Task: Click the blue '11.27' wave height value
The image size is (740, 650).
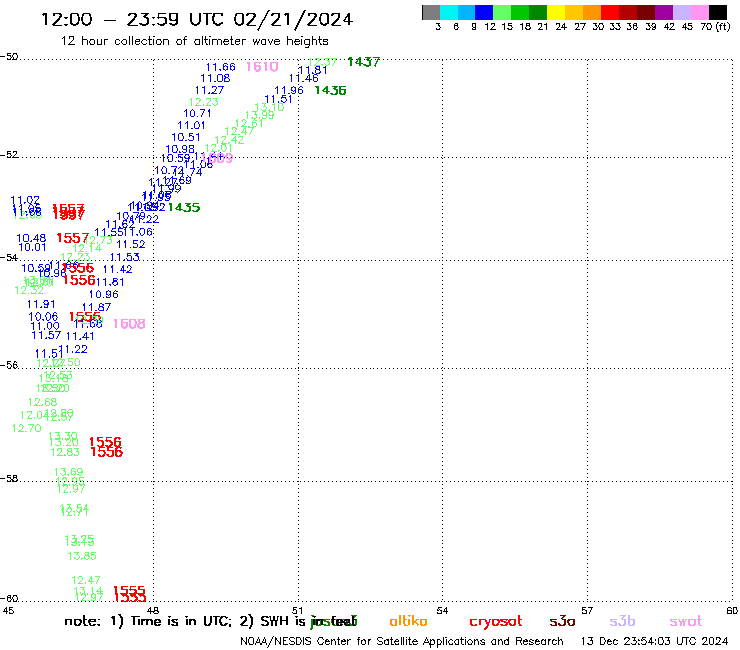Action: tap(210, 90)
